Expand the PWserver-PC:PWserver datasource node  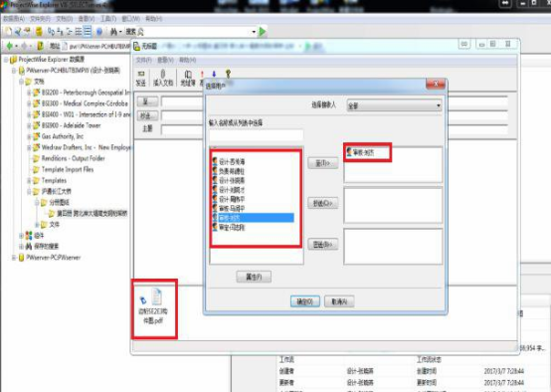[14, 258]
